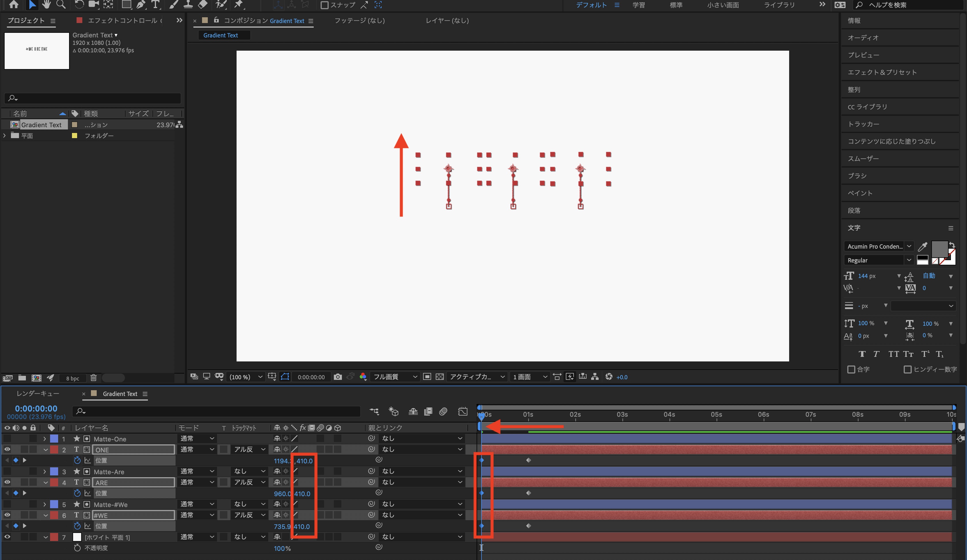Select the Hand tool in toolbar
The width and height of the screenshot is (967, 560).
46,5
